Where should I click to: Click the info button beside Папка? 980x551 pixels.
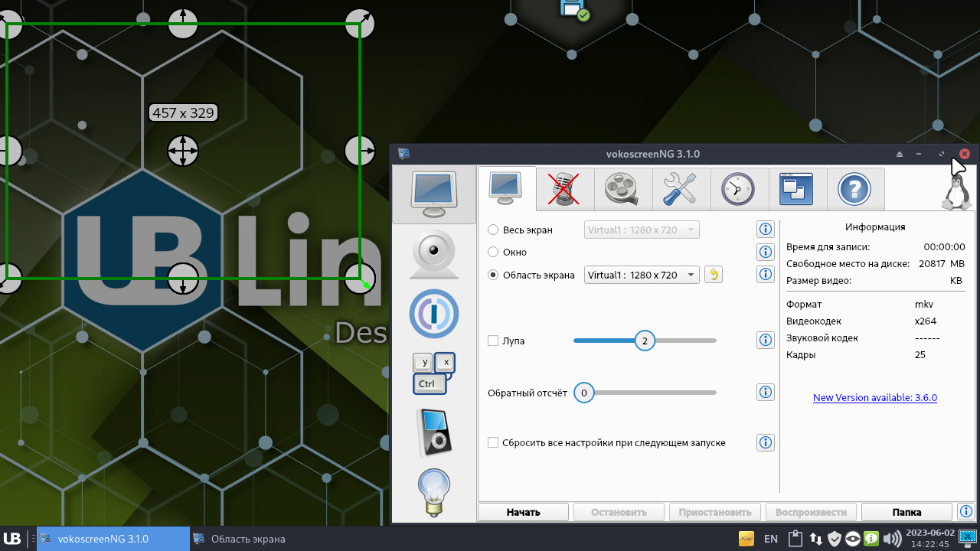point(965,511)
